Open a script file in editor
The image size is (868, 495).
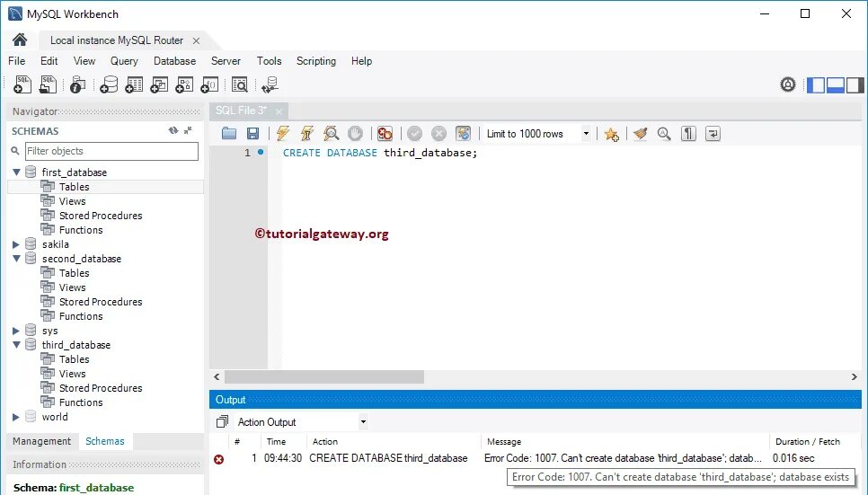point(229,134)
